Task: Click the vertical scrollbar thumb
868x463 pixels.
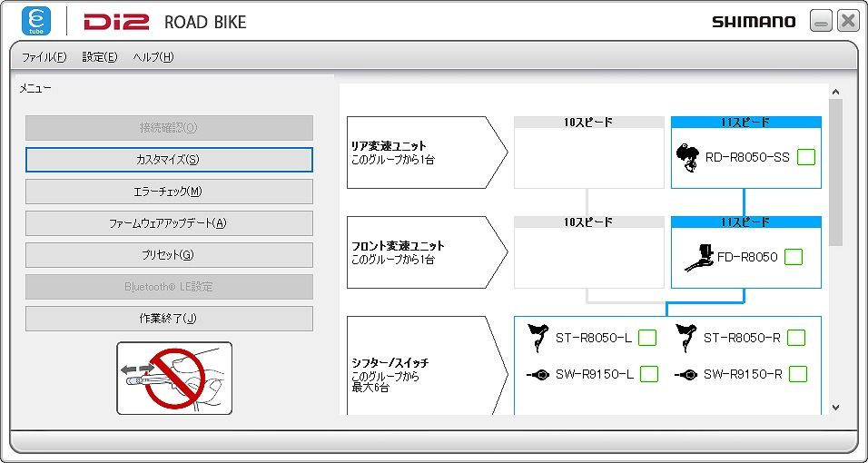Action: click(836, 172)
